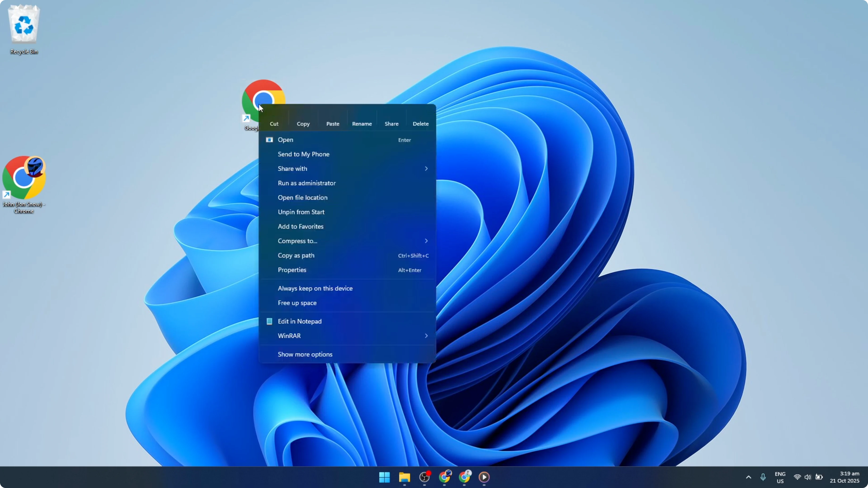This screenshot has width=868, height=488.
Task: Toggle Always keep on this device
Action: (315, 288)
